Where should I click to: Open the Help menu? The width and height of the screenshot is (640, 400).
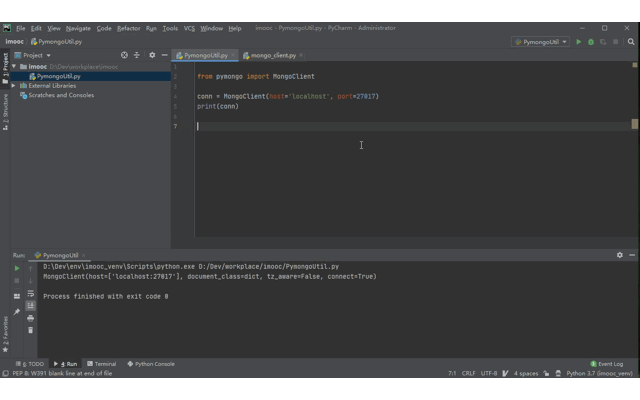(235, 28)
